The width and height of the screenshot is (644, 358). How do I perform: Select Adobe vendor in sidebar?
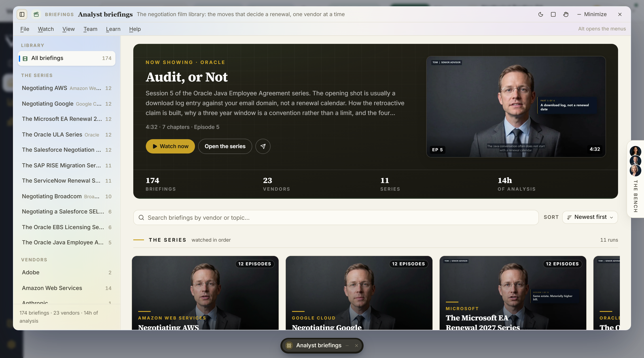point(66,273)
